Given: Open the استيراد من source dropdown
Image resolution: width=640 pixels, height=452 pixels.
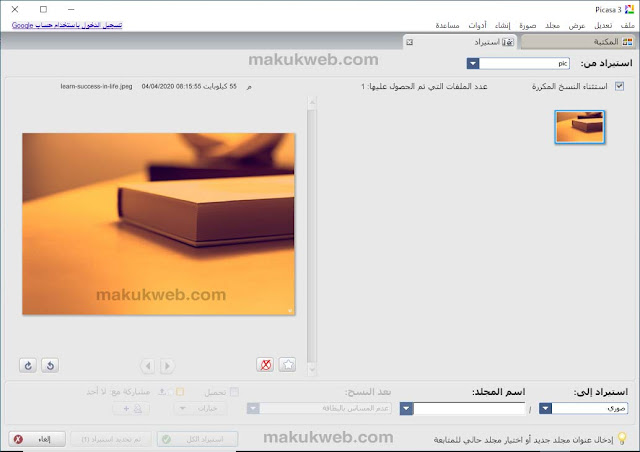Looking at the screenshot, I should coord(473,63).
